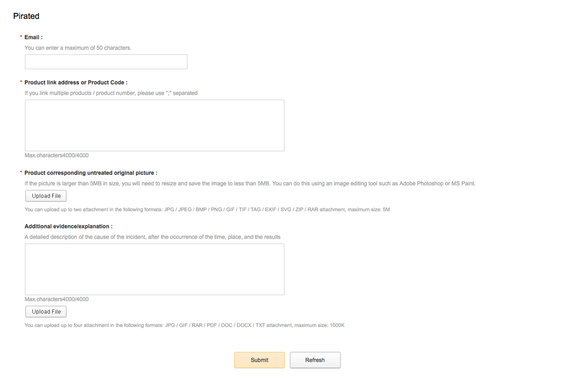
Task: Click the JPG / JPEG / BMP allowed formats note
Action: [207, 209]
